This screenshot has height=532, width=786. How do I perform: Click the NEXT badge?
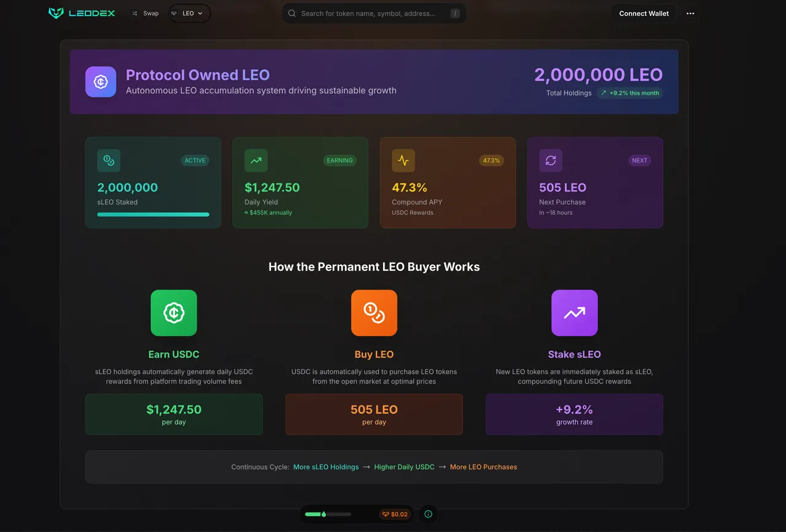coord(640,160)
